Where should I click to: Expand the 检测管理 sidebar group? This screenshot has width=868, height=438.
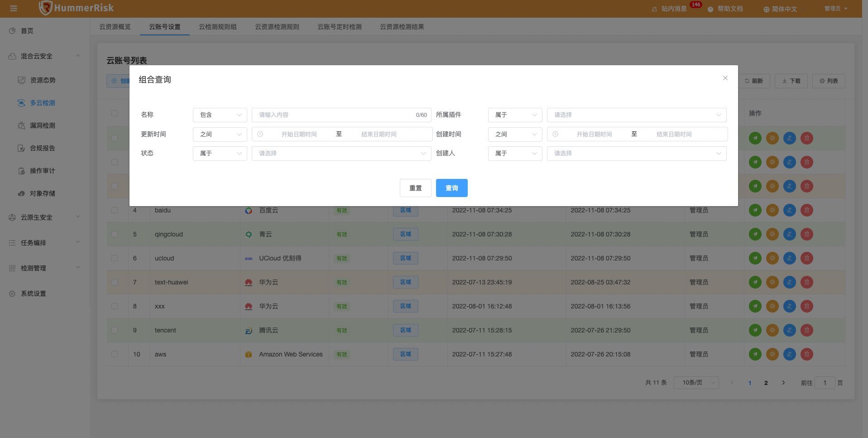[44, 268]
